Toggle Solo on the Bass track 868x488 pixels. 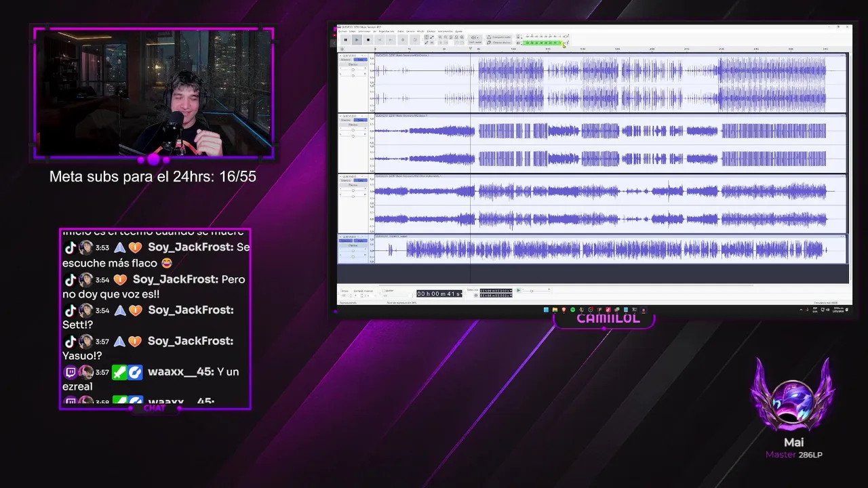[360, 120]
